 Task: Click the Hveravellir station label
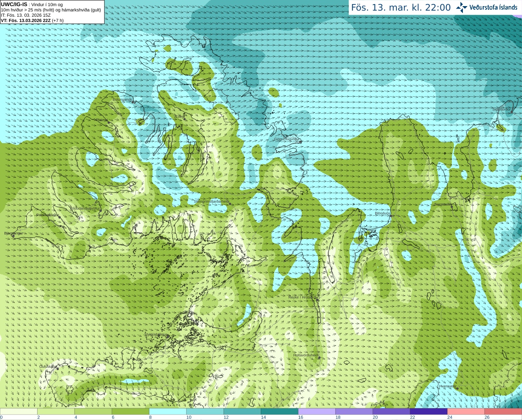coord(447,386)
